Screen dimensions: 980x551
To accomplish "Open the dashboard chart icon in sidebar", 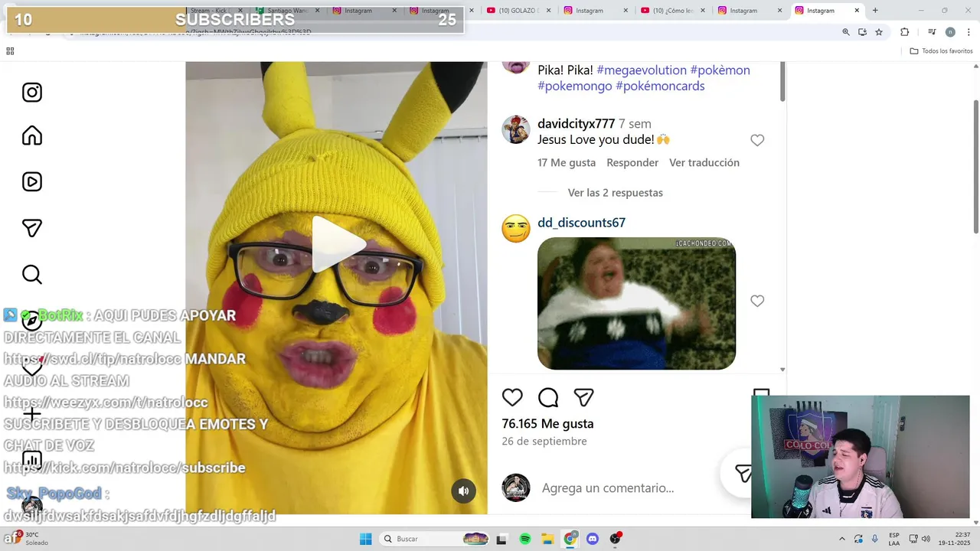I will tap(32, 460).
